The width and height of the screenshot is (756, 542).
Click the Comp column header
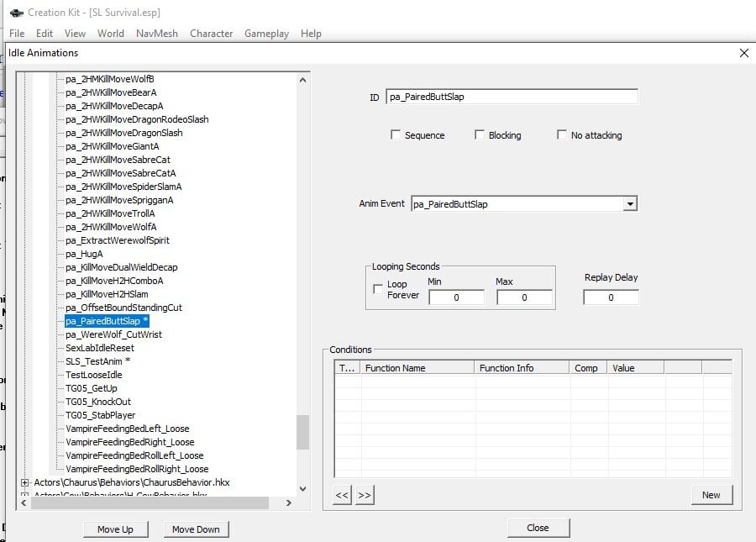pyautogui.click(x=588, y=368)
